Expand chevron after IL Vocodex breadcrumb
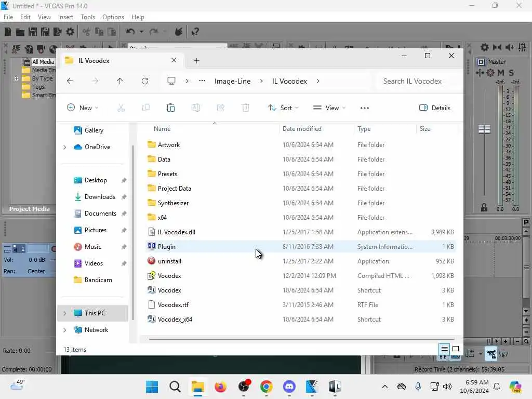This screenshot has height=399, width=532. [x=318, y=81]
